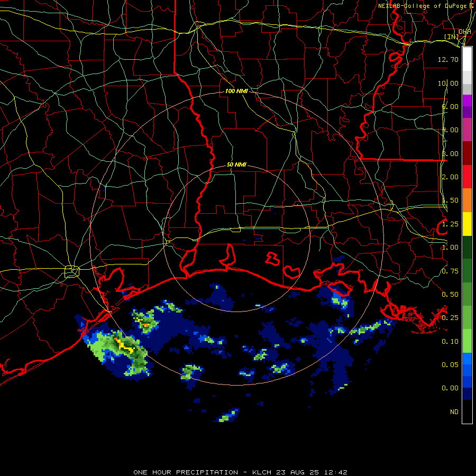Screen dimensions: 476x476
Task: Click the 0.10 legend value
Action: tap(450, 342)
